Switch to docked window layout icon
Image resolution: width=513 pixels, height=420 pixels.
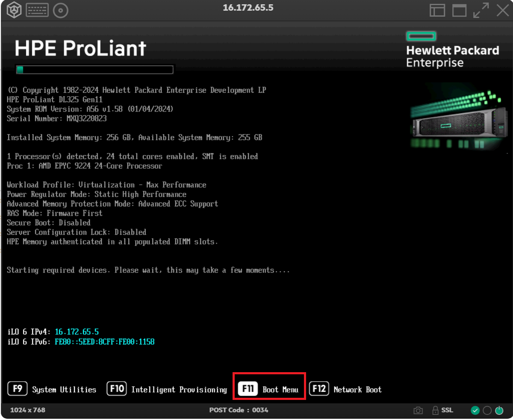[437, 11]
